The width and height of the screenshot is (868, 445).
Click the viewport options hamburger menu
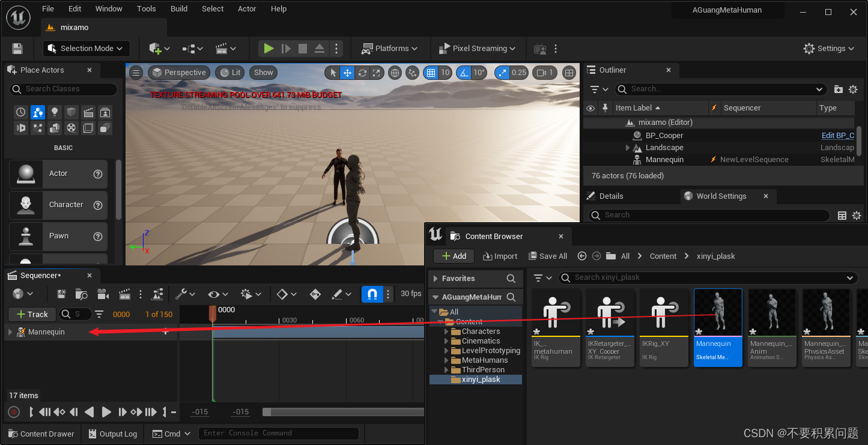136,73
